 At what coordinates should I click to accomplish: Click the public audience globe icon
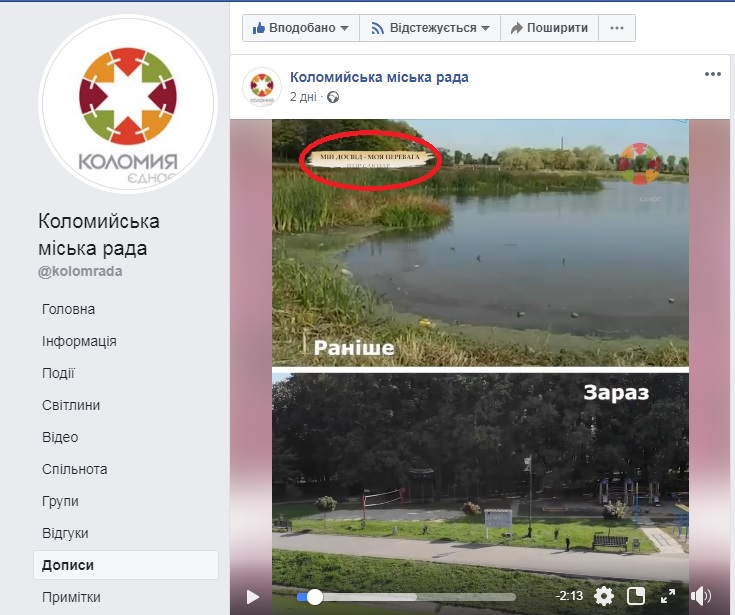click(333, 97)
